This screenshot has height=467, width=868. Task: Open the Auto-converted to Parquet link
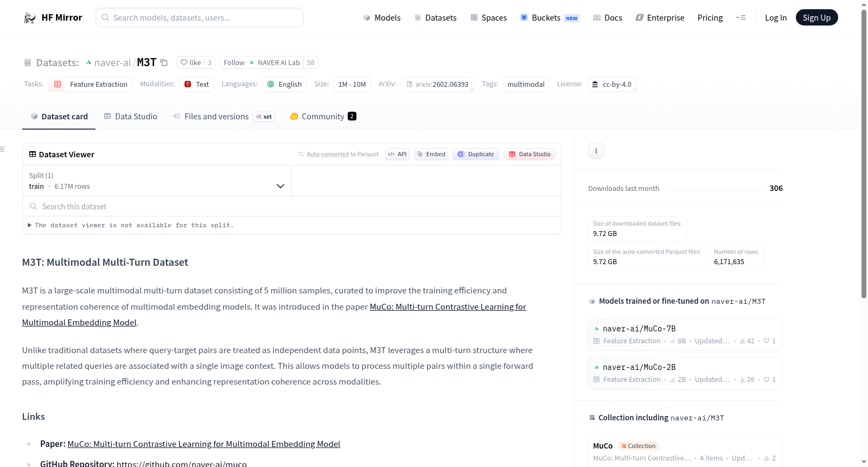pyautogui.click(x=343, y=154)
